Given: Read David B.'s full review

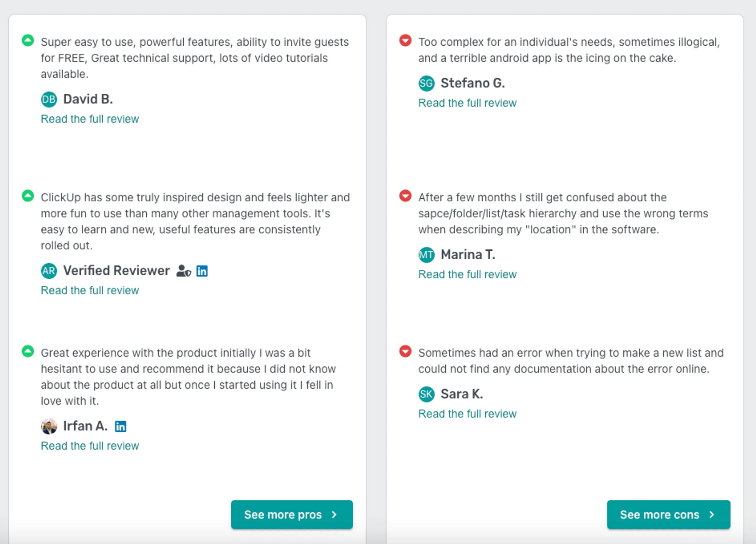Looking at the screenshot, I should (90, 119).
